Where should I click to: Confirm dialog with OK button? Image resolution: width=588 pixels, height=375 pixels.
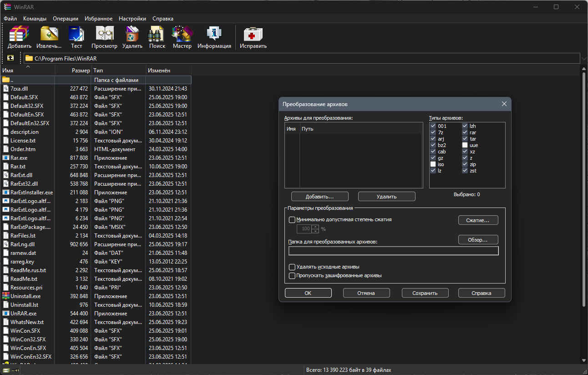point(308,293)
